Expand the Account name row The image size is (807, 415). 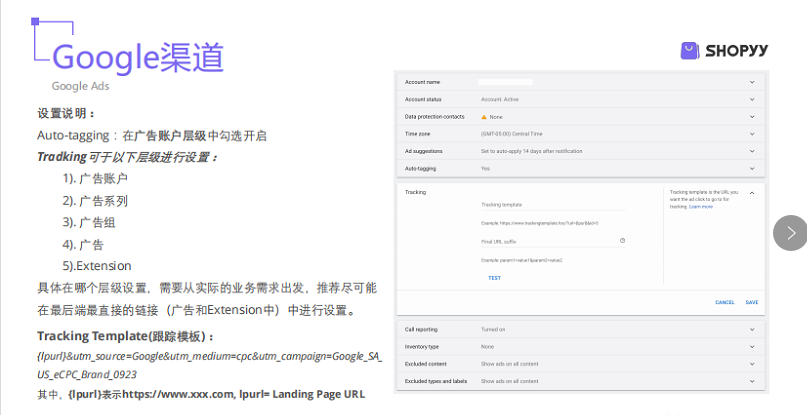(x=752, y=82)
